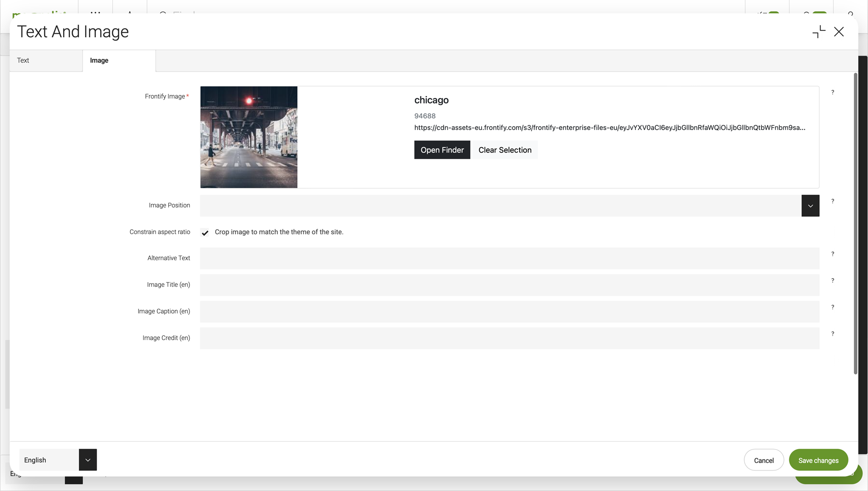
Task: Click the chicago image thumbnail
Action: tap(248, 137)
